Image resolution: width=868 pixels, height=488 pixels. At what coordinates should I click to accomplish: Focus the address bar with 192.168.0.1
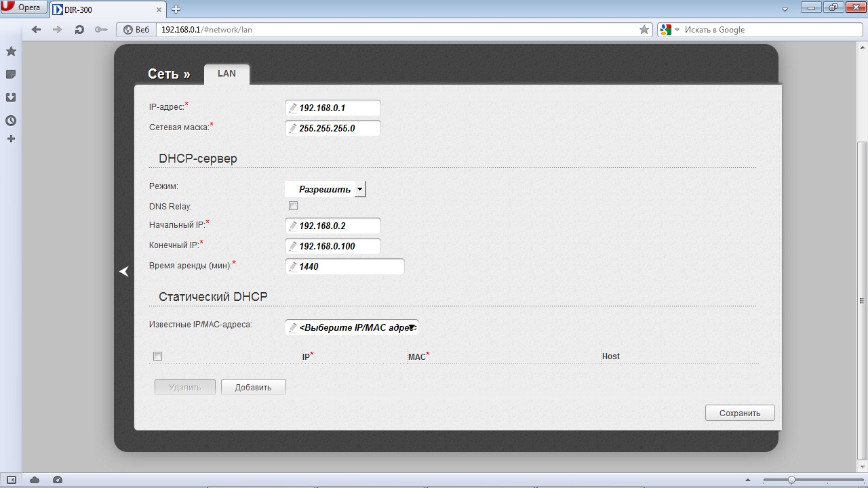coord(399,30)
